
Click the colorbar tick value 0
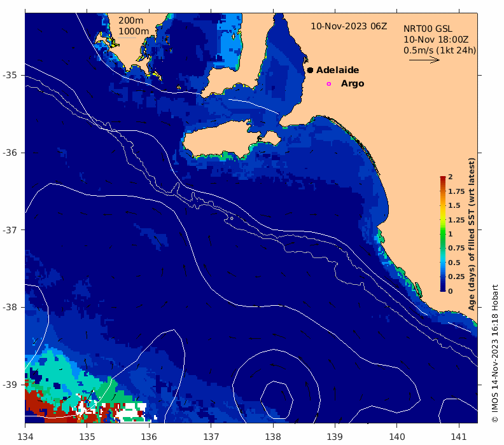tap(451, 291)
